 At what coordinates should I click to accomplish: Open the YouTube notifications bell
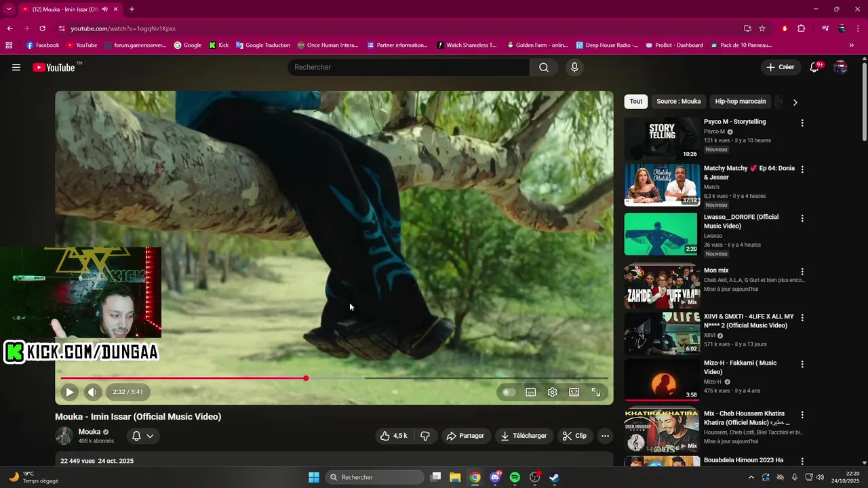click(x=815, y=67)
